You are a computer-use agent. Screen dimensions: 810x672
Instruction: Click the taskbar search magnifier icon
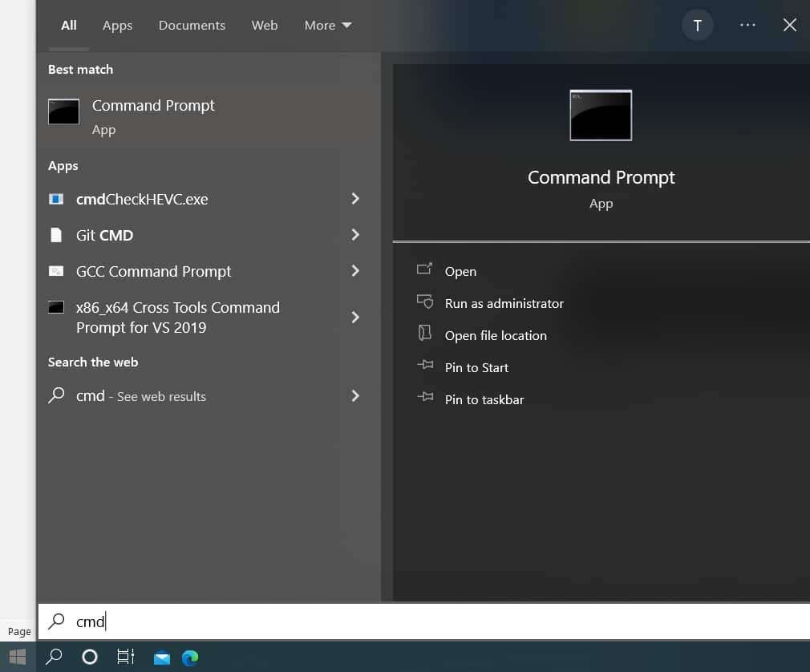[x=54, y=657]
